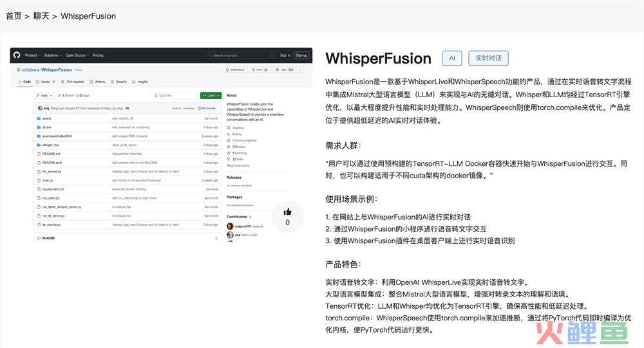Click the run_client.py file icon

point(39,198)
